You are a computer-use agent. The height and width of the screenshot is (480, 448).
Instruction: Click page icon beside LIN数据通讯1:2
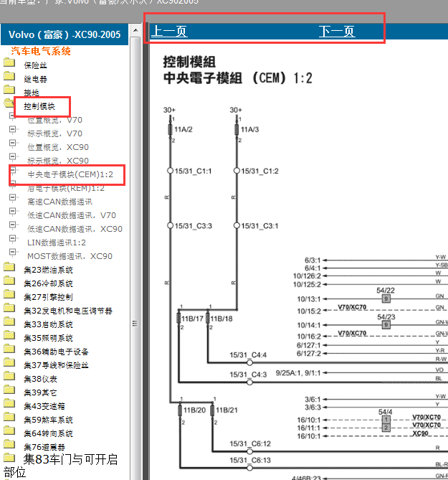point(13,239)
